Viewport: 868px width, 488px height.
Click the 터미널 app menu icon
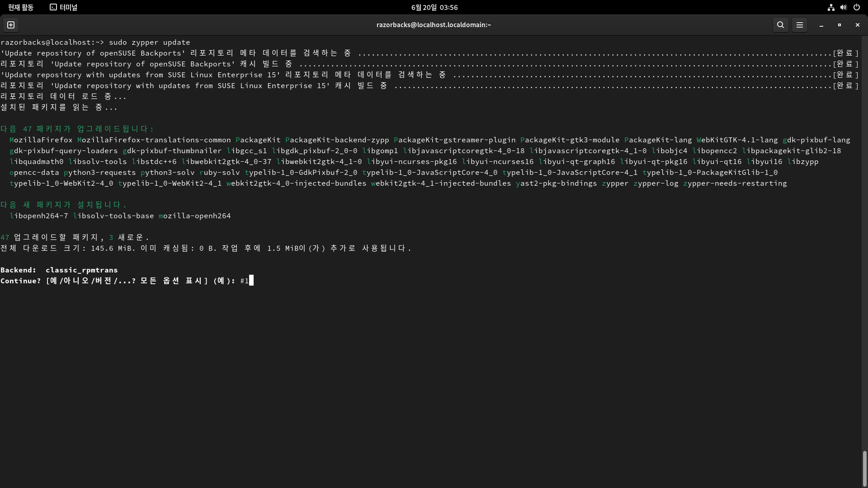pyautogui.click(x=53, y=7)
